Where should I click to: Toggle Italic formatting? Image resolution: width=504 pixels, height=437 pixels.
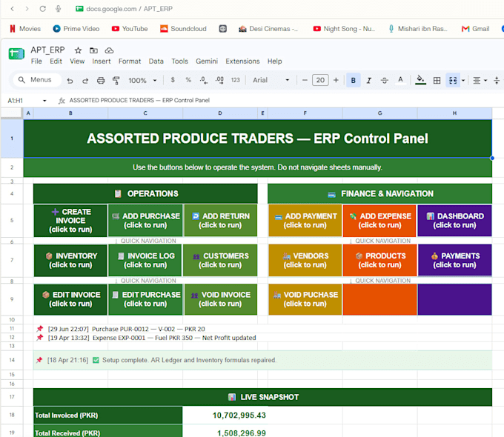tap(368, 80)
